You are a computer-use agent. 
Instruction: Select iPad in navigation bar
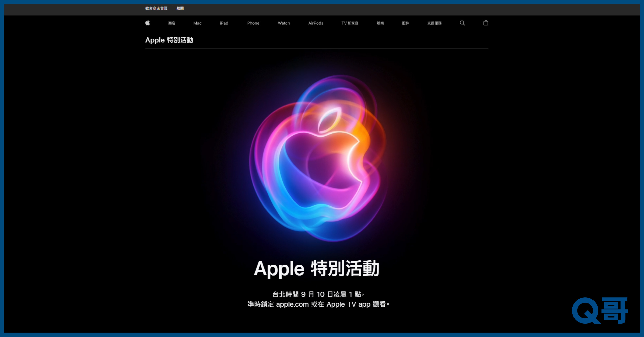tap(224, 23)
